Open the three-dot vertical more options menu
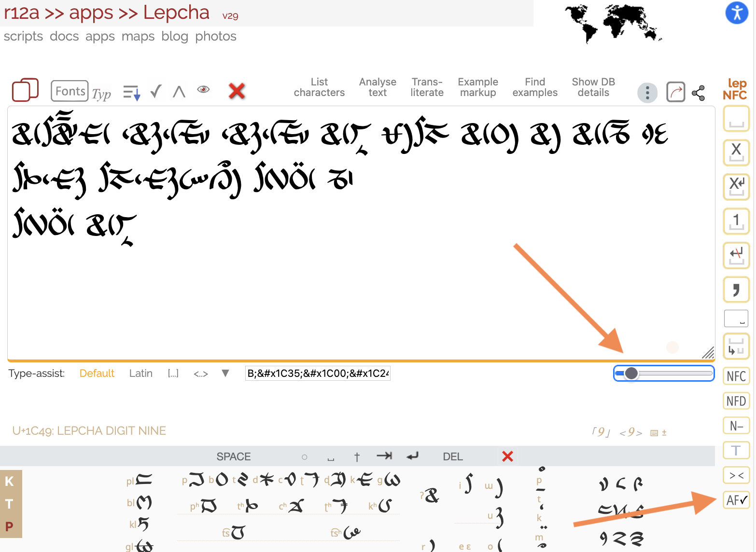Screen dimensions: 756x552 coord(647,93)
